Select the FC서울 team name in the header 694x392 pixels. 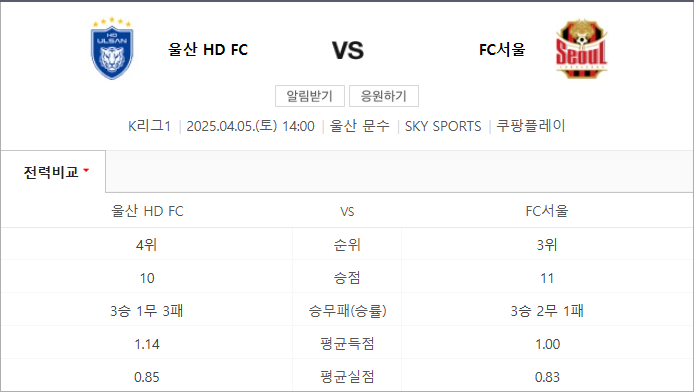tap(502, 50)
